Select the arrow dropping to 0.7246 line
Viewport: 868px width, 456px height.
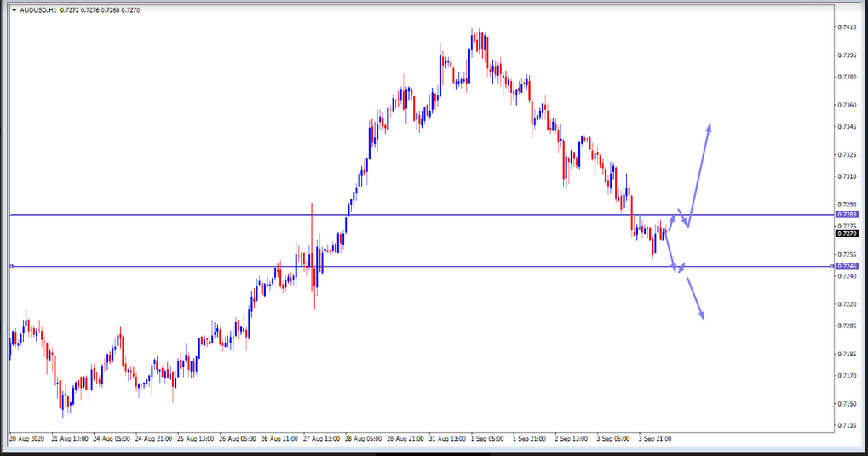671,251
